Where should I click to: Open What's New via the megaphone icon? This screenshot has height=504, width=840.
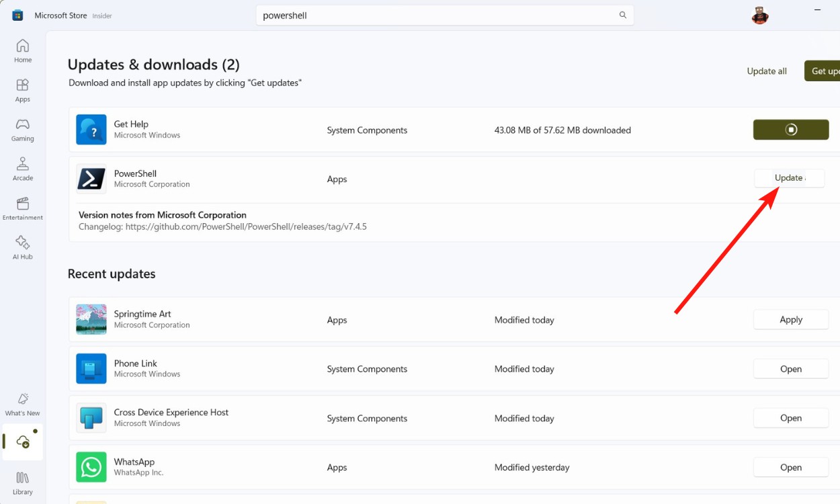(x=22, y=402)
